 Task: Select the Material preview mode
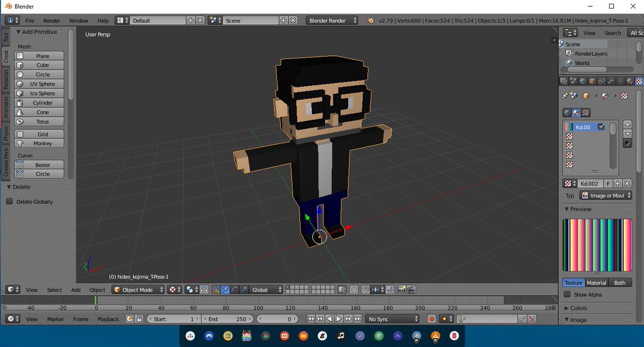click(596, 283)
